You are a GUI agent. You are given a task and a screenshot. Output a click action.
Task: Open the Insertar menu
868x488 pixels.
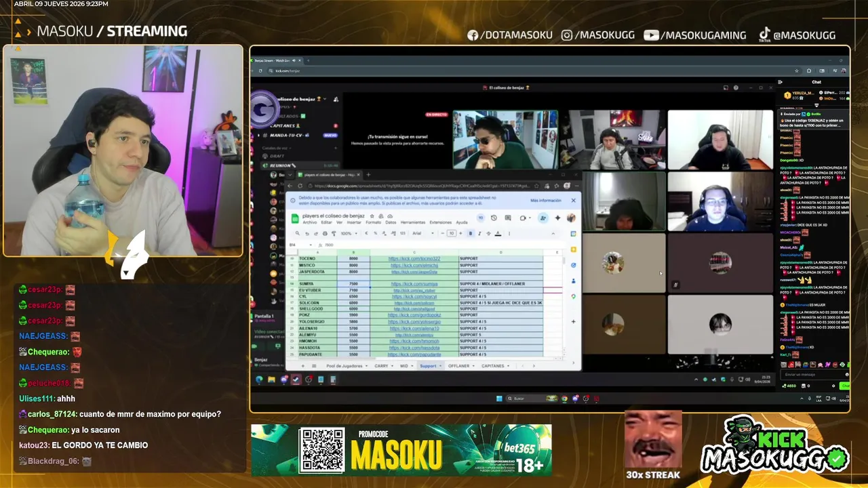click(x=354, y=222)
